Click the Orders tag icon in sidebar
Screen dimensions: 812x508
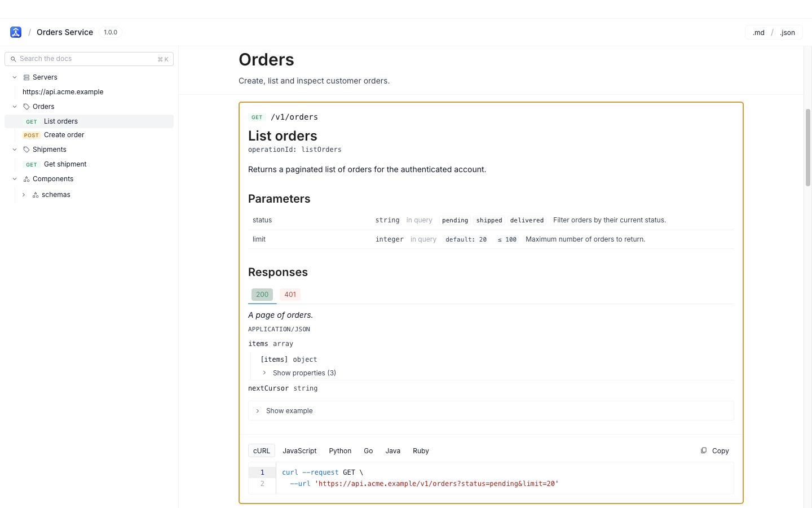point(27,107)
